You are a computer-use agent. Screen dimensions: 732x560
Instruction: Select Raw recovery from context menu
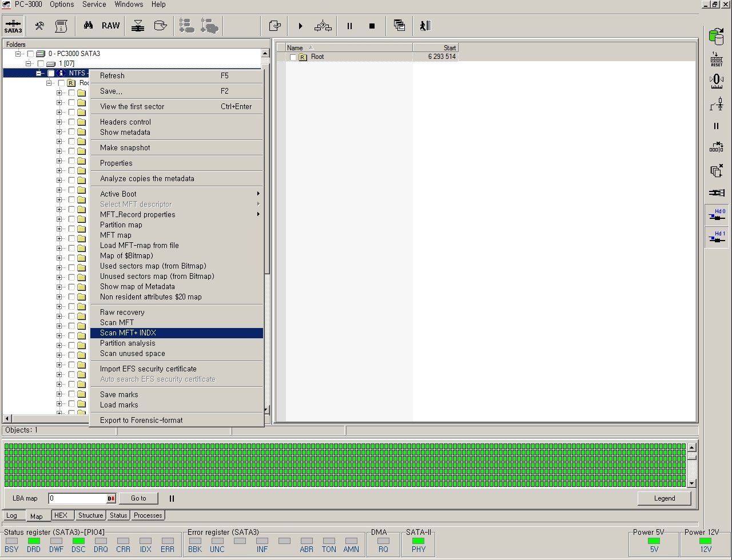click(x=176, y=312)
